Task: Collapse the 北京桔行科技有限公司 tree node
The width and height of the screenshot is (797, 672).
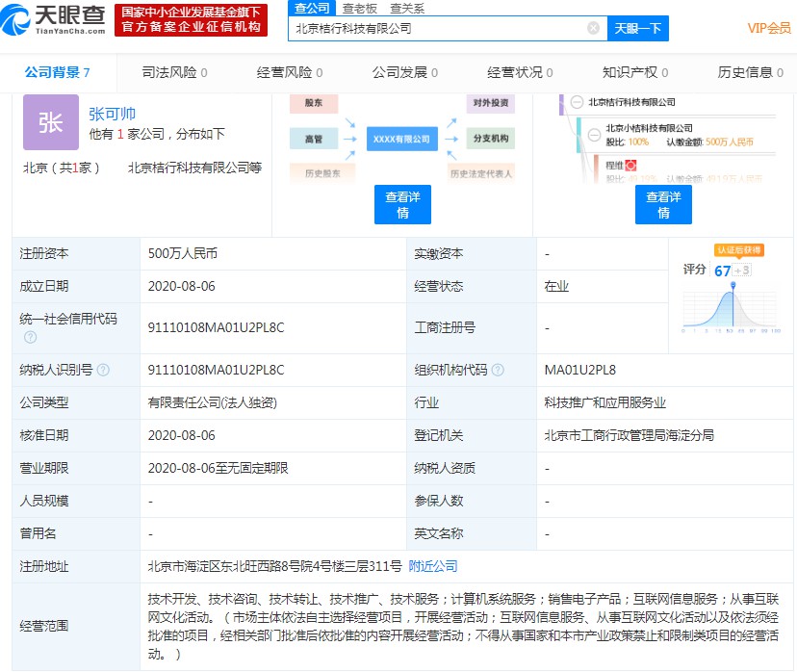Action: pos(577,102)
